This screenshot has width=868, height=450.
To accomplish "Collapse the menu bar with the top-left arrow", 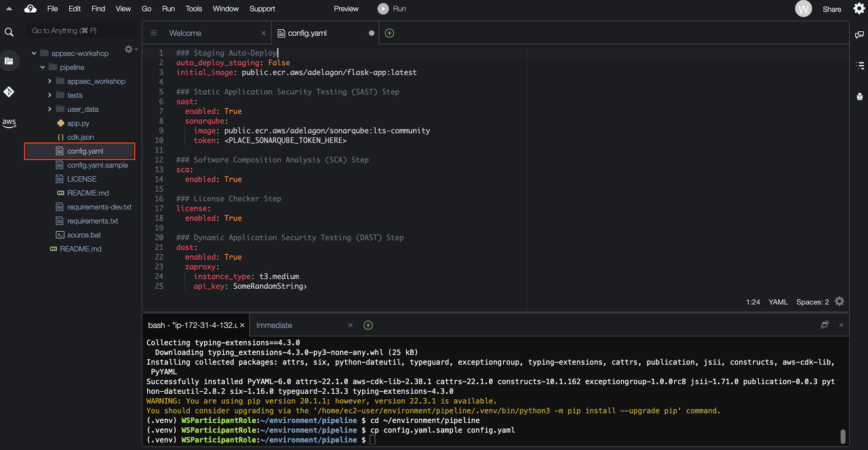I will (9, 9).
